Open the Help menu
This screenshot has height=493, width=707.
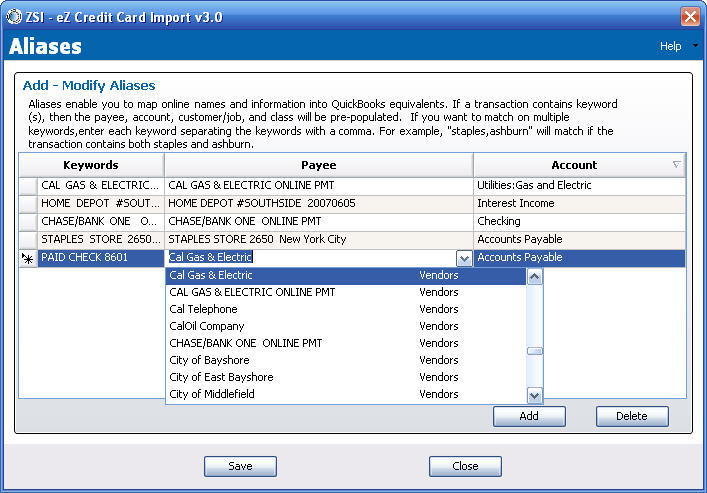[x=670, y=46]
